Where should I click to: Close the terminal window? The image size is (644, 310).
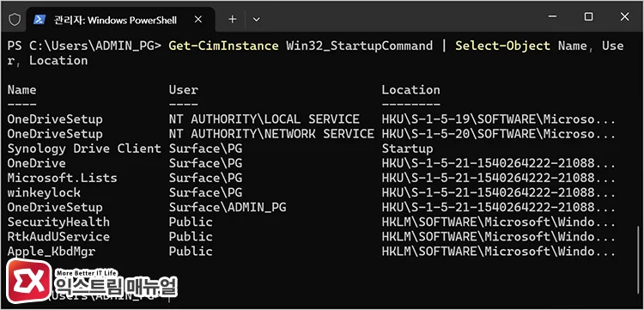click(x=624, y=17)
